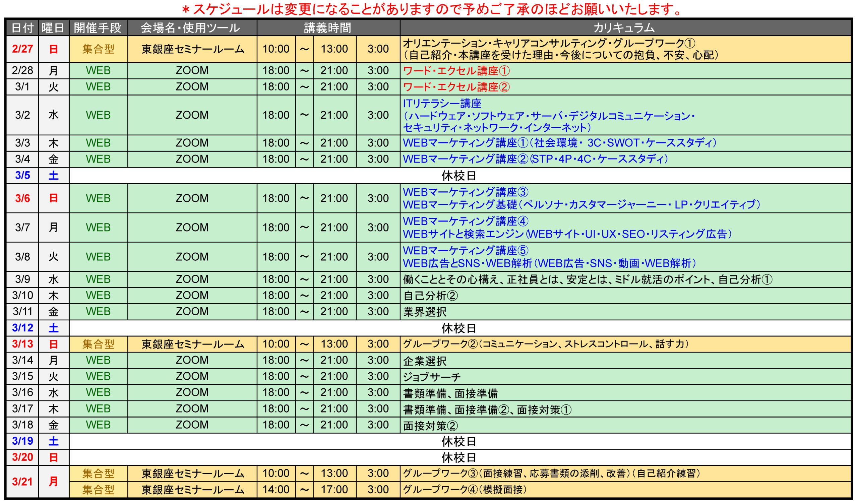
Task: Click the WEBマーケティング講座① curriculum cell
Action: [x=625, y=143]
